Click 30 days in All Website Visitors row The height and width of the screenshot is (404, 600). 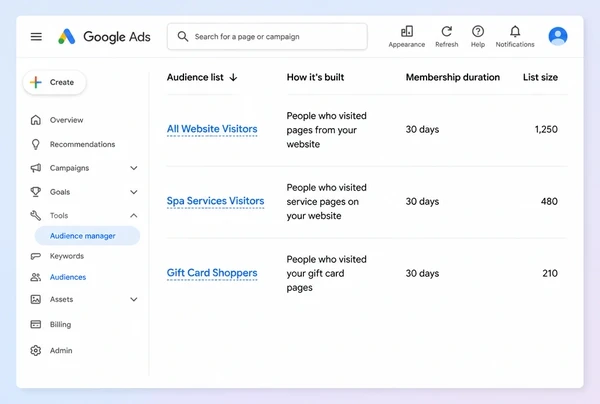tap(422, 129)
